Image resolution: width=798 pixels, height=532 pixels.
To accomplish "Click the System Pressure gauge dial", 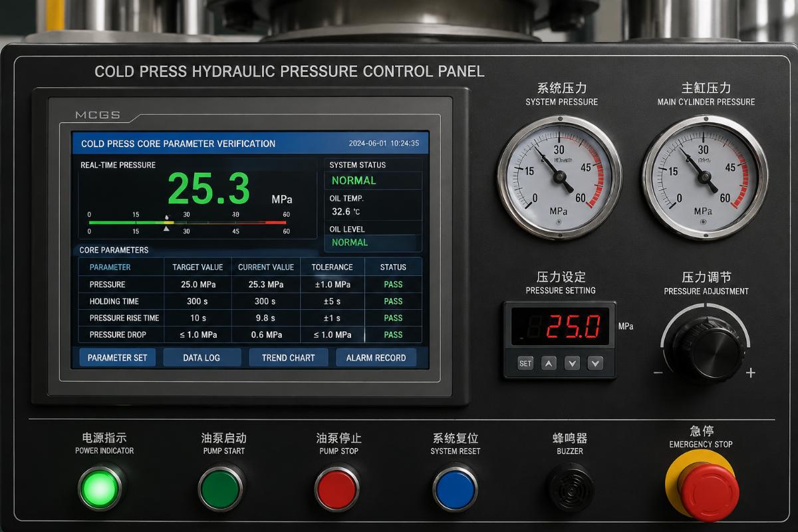I will pos(559,176).
